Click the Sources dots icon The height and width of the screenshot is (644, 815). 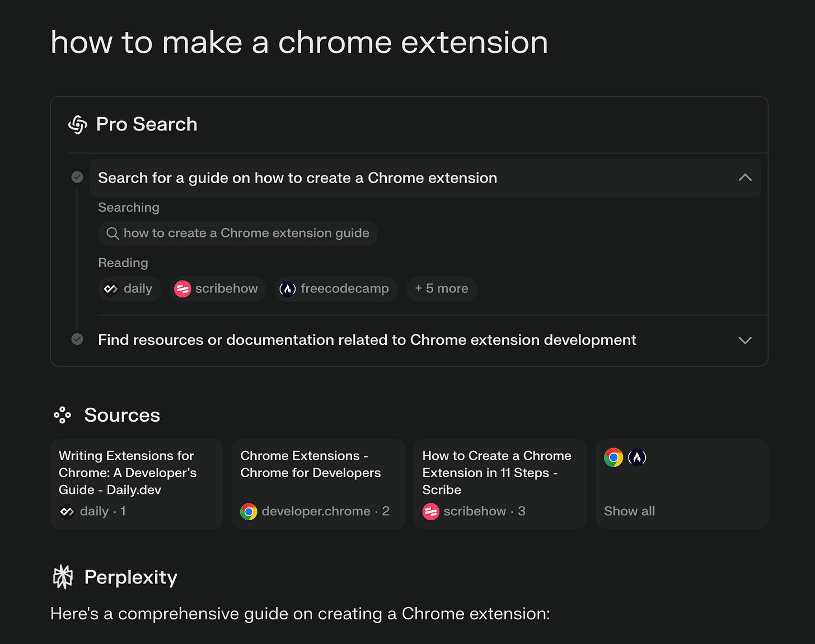[62, 415]
